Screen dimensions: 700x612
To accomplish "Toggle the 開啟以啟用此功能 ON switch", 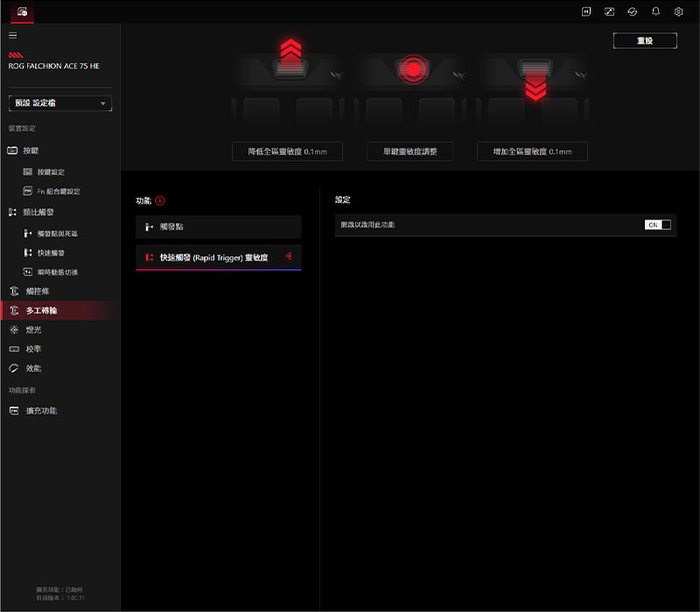I will coord(658,225).
